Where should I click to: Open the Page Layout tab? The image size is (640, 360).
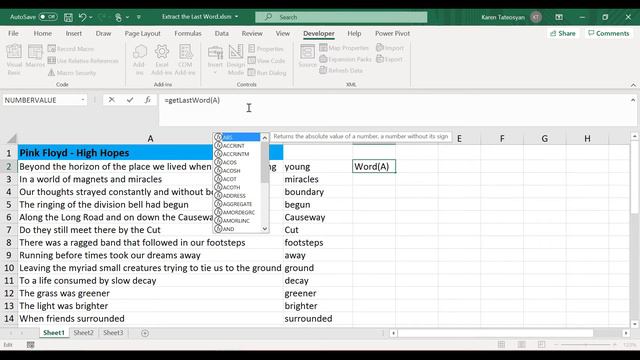coord(142,33)
